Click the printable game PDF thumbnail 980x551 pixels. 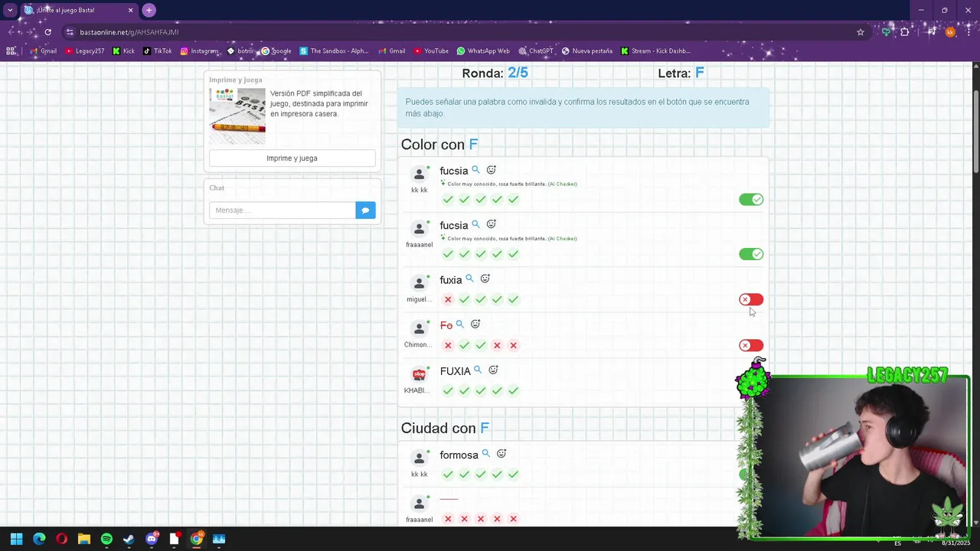[237, 116]
